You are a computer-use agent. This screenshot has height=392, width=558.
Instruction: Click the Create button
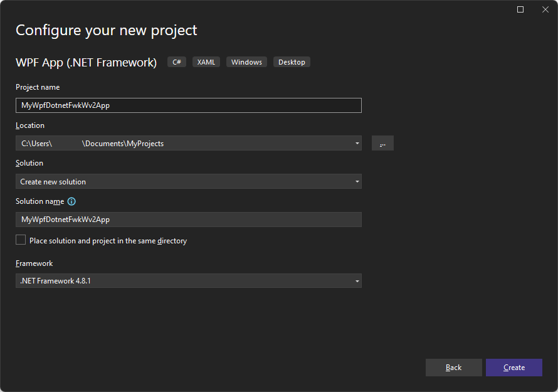[513, 368]
